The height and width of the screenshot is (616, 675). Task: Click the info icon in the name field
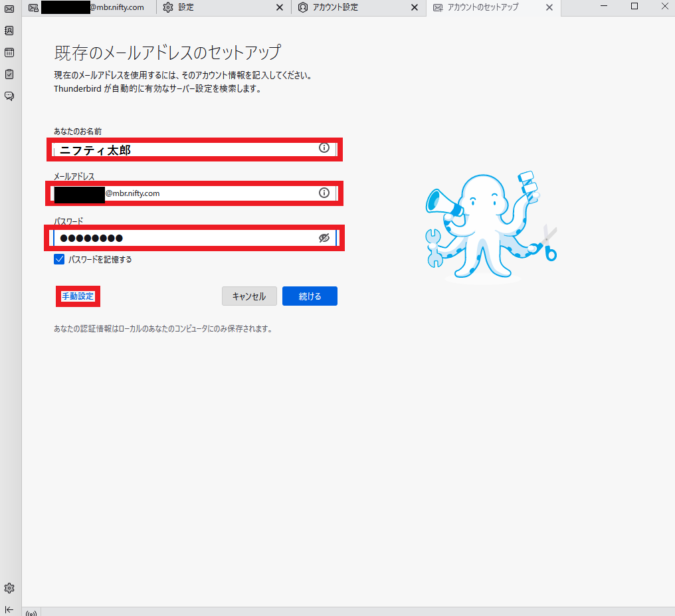click(x=324, y=148)
